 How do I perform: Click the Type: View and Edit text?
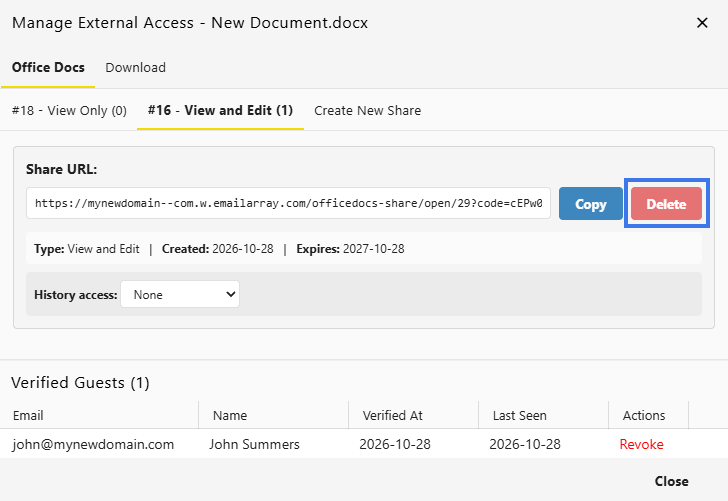point(87,249)
